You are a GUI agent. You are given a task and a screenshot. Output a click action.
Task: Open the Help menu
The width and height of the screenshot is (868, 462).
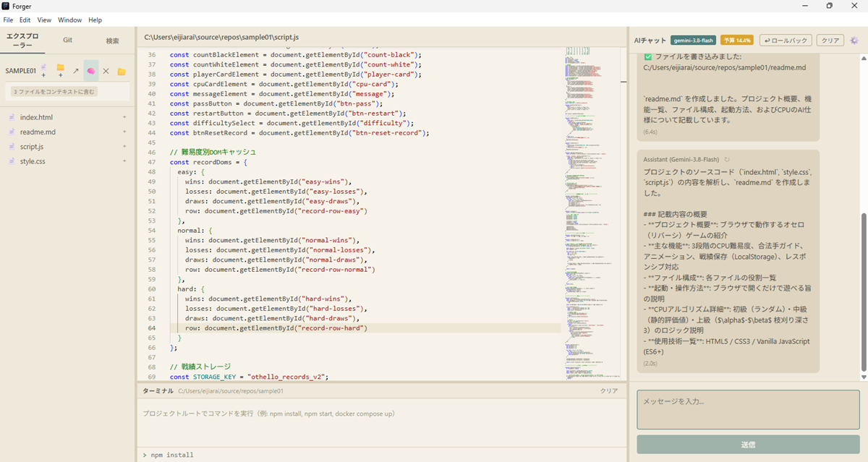click(95, 20)
